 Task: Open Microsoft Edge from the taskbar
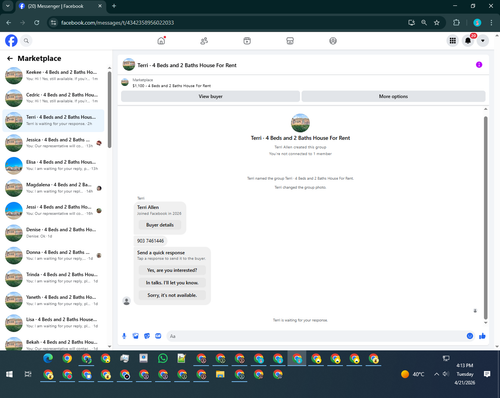pyautogui.click(x=48, y=358)
